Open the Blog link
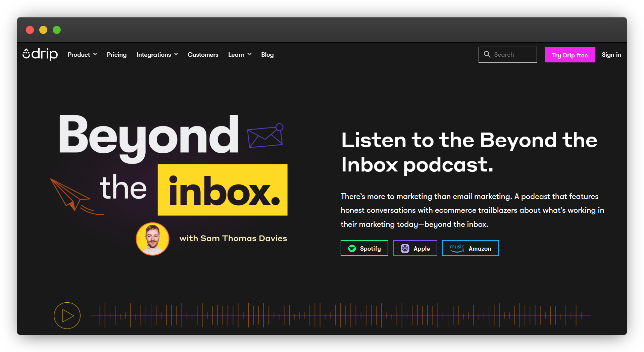 (267, 55)
